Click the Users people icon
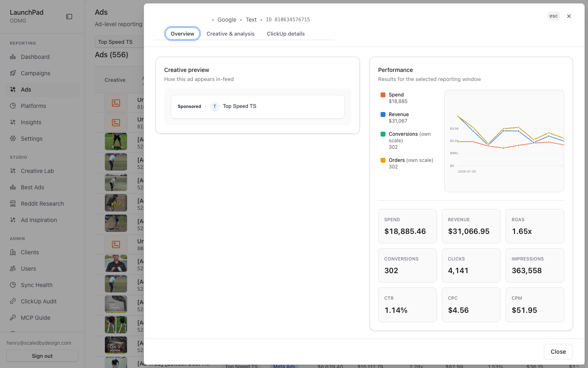The image size is (588, 368). 13,269
